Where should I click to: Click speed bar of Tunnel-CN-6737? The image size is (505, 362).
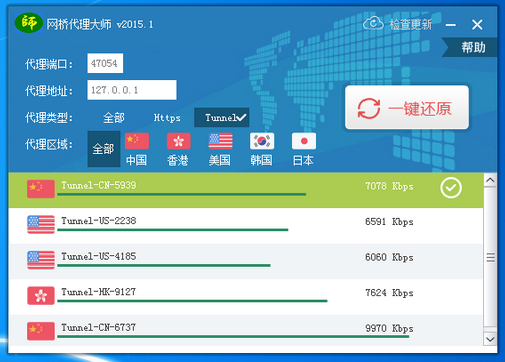(x=233, y=337)
